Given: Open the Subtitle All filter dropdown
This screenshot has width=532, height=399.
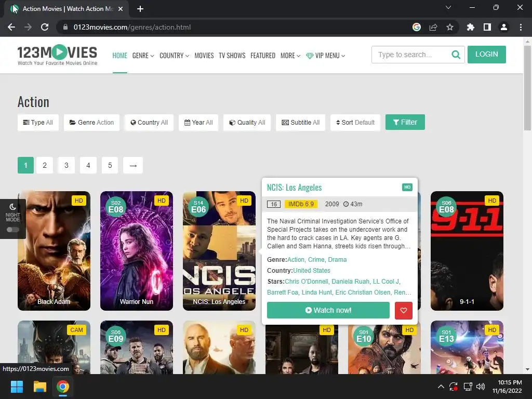Looking at the screenshot, I should 301,123.
